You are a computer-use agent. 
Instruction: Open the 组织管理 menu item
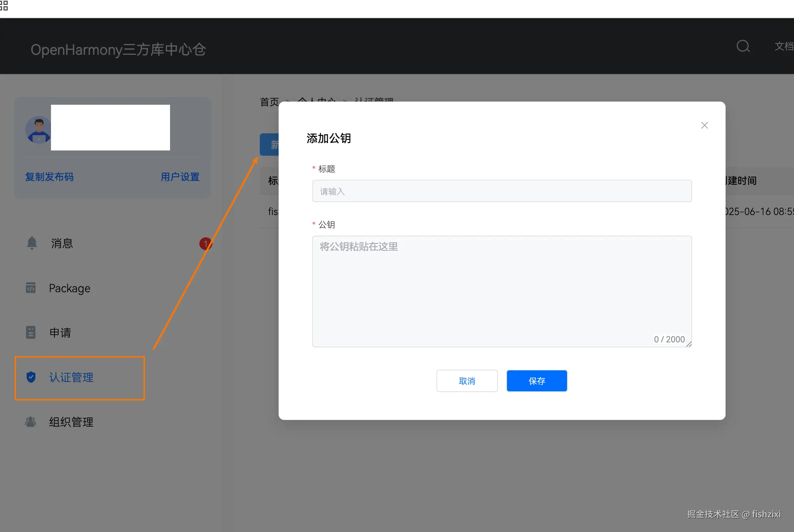click(x=71, y=422)
